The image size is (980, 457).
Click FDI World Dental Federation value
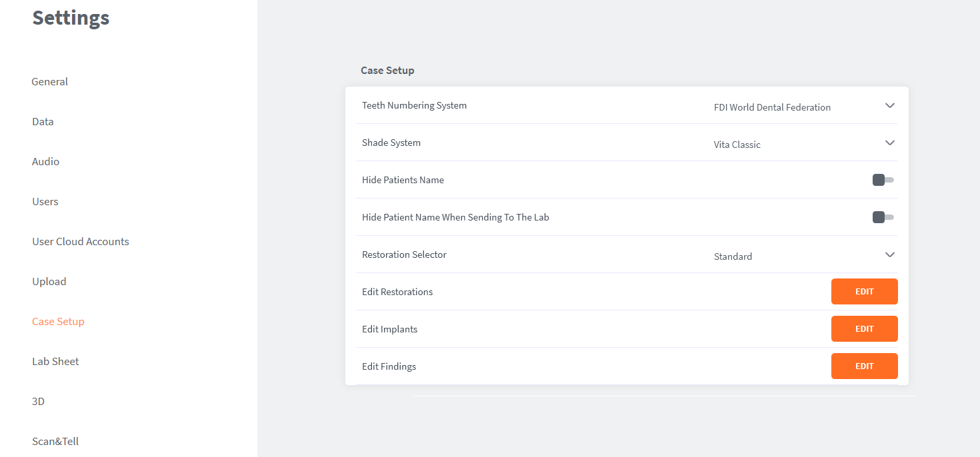click(x=772, y=107)
